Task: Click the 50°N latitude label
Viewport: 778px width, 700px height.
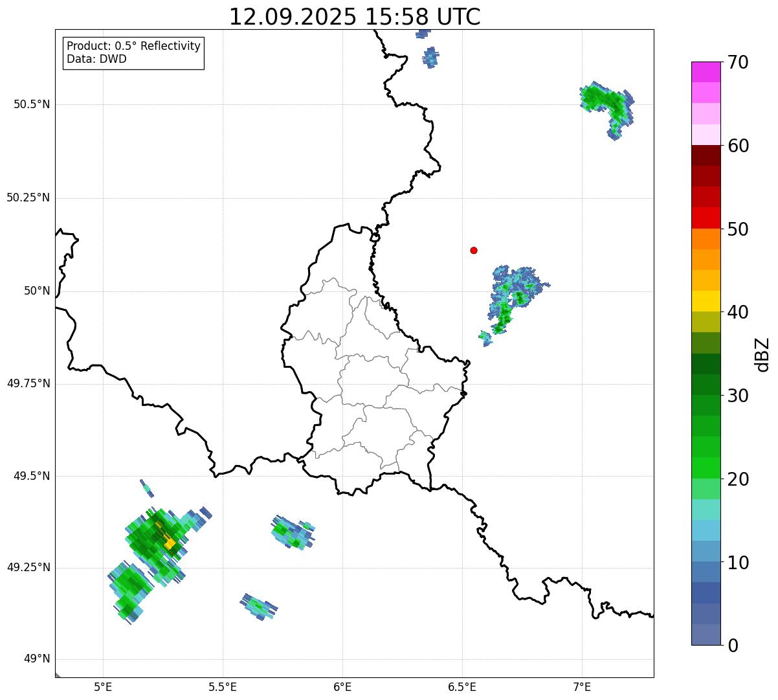Action: [x=37, y=291]
